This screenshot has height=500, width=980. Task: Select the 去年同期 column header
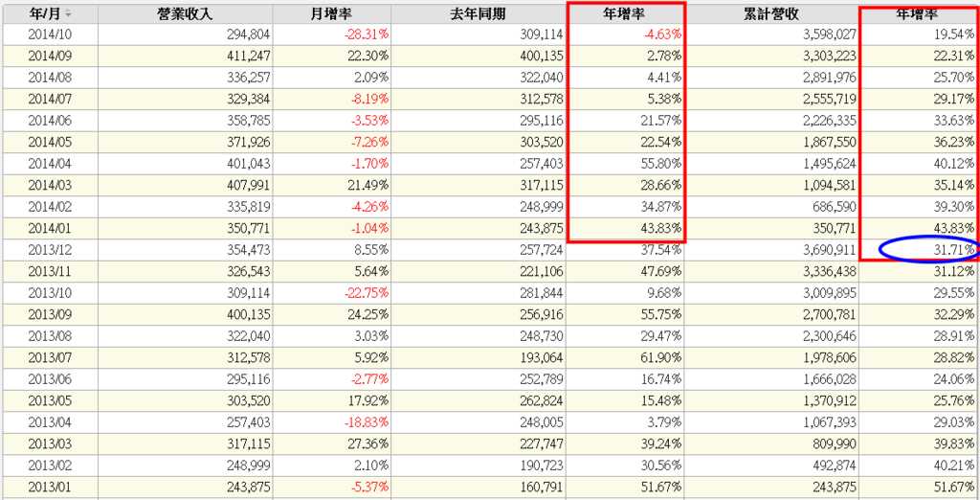(x=479, y=14)
